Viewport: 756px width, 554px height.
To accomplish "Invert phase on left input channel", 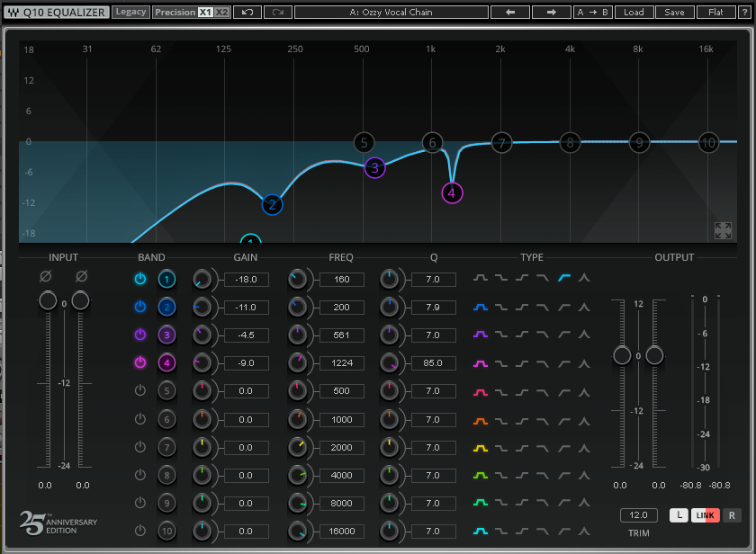I will [x=45, y=276].
